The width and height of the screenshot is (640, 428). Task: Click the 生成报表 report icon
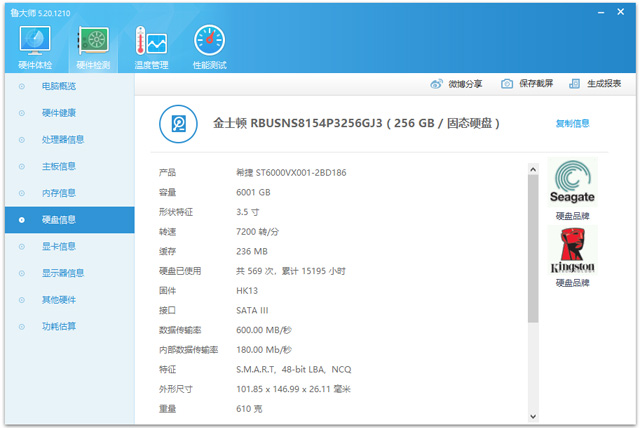574,84
